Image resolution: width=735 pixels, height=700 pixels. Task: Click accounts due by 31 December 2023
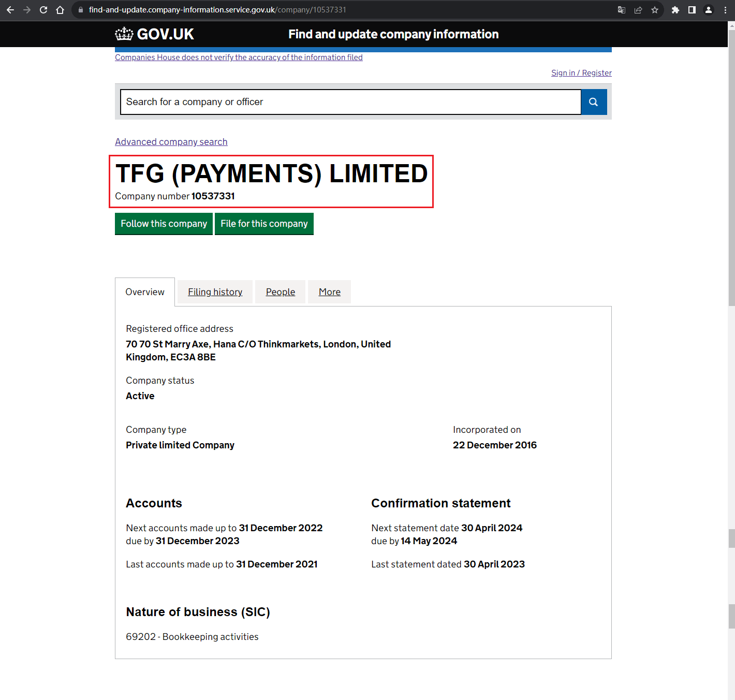pos(183,541)
